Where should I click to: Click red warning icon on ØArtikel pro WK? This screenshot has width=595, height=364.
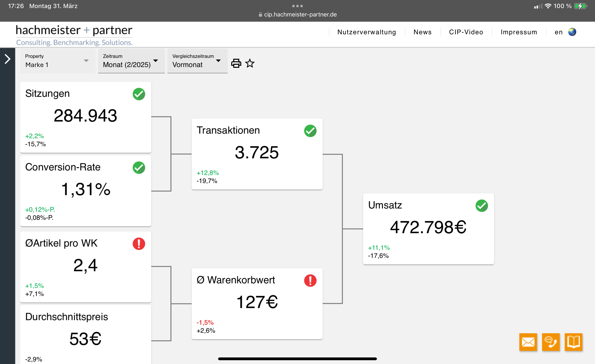(139, 243)
